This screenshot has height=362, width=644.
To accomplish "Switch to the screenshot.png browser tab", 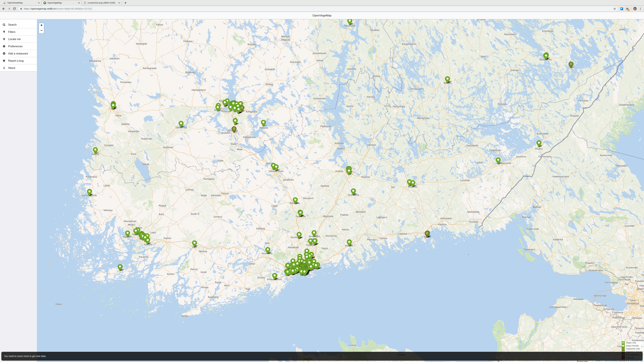I will pyautogui.click(x=101, y=3).
